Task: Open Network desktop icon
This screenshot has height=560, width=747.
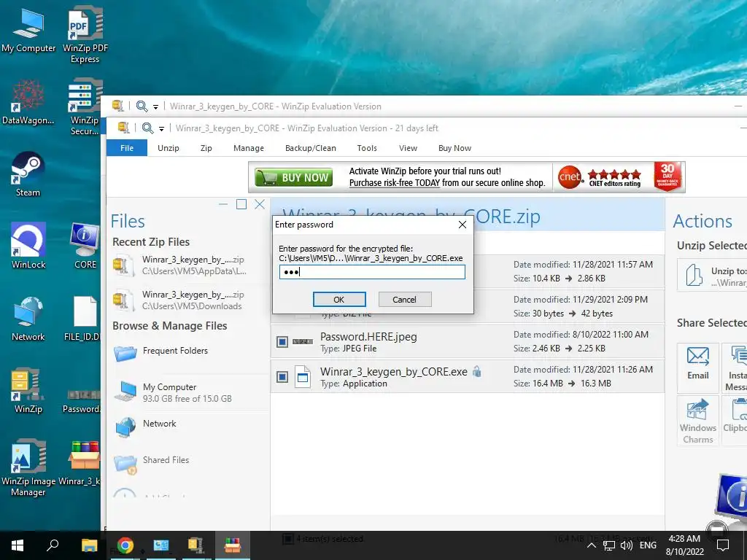Action: coord(28,319)
